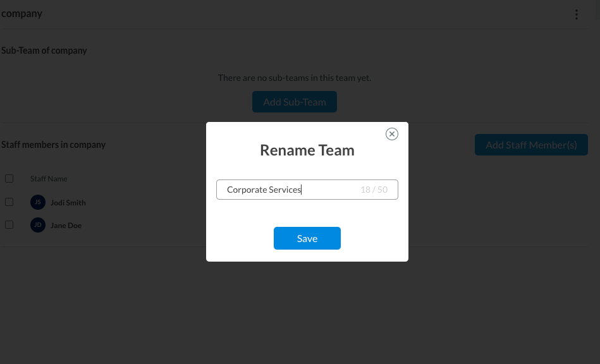Toggle the select-all staff checkbox
The width and height of the screenshot is (600, 364).
(9, 179)
